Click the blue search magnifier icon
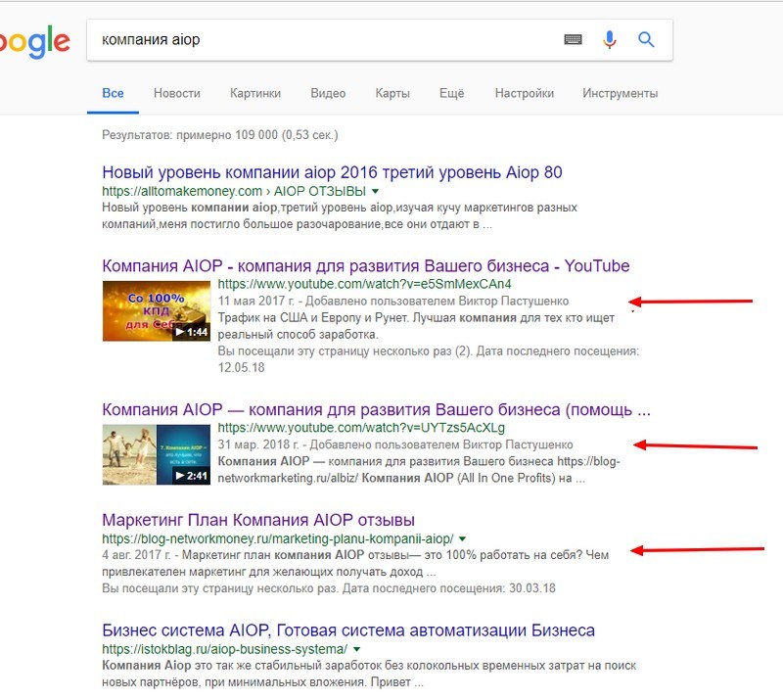 click(646, 39)
